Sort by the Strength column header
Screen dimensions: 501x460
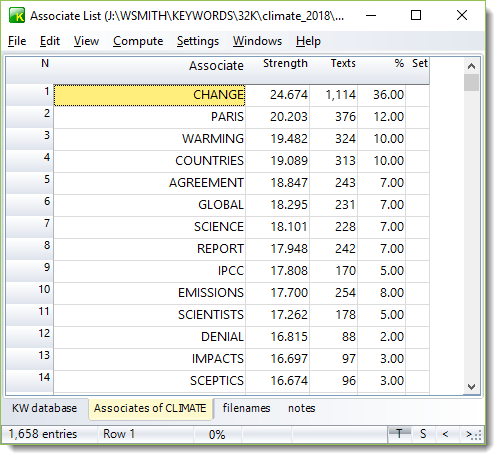tap(278, 70)
